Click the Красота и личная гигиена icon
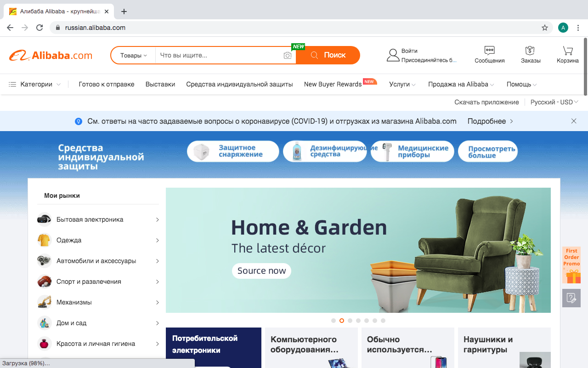588x368 pixels. [x=44, y=344]
